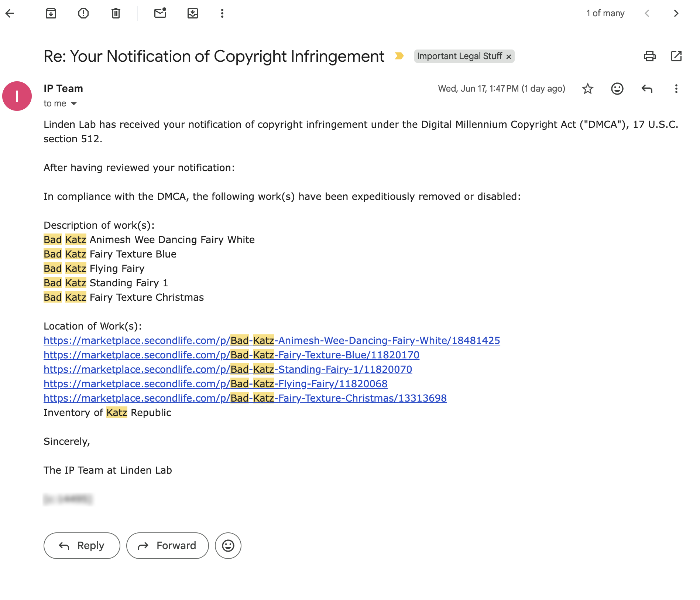Image resolution: width=700 pixels, height=600 pixels.
Task: Go back to the inbox list
Action: 10,14
